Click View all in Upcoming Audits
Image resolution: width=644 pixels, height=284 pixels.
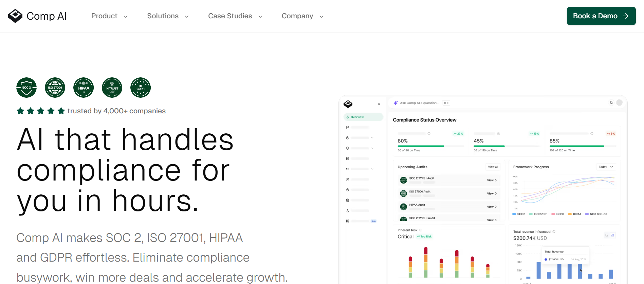tap(493, 167)
